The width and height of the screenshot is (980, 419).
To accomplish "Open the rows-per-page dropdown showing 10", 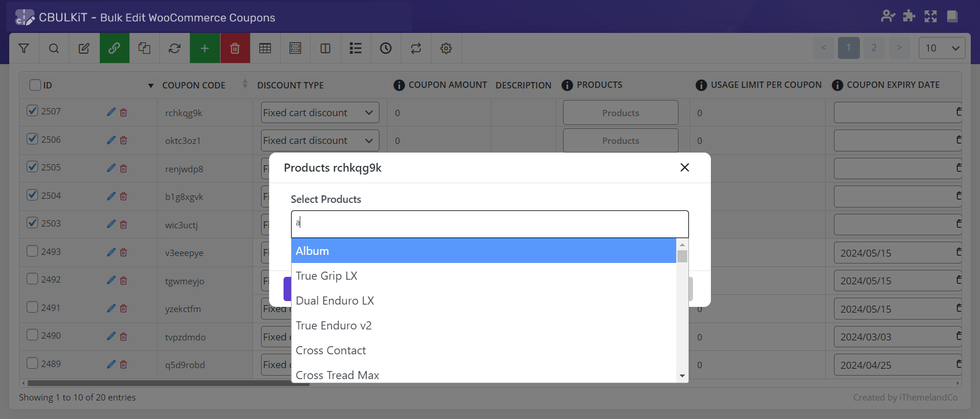I will pyautogui.click(x=941, y=48).
